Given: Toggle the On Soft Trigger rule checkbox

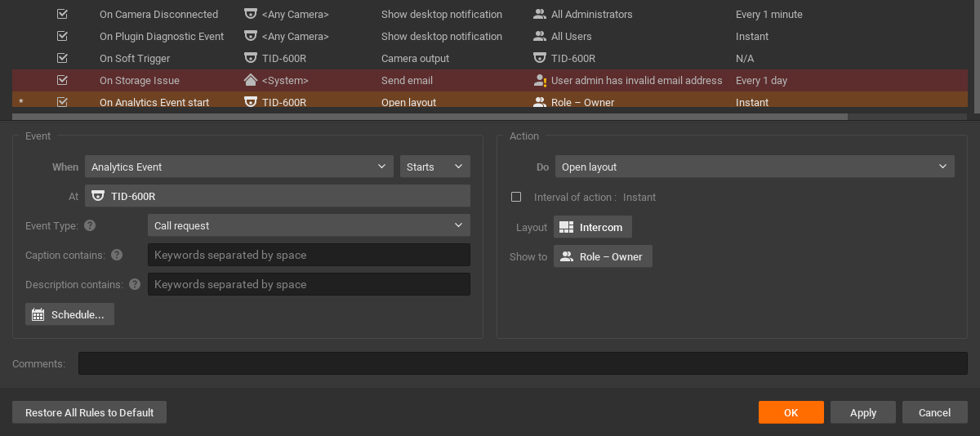Looking at the screenshot, I should pyautogui.click(x=62, y=58).
